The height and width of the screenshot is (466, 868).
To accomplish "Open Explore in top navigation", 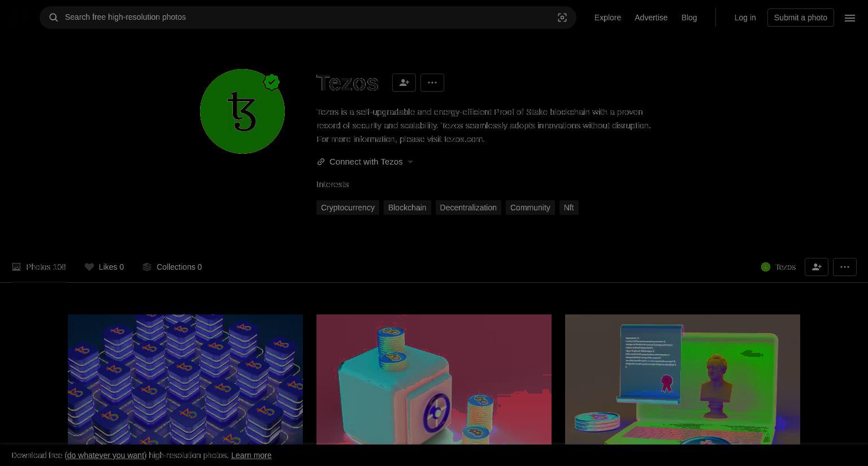I will coord(607,18).
